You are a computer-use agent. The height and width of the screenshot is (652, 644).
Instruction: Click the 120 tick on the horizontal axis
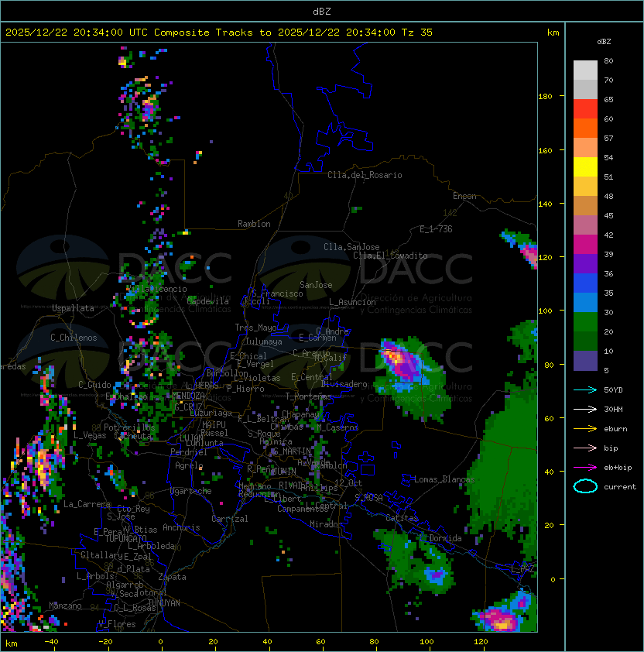coord(481,642)
